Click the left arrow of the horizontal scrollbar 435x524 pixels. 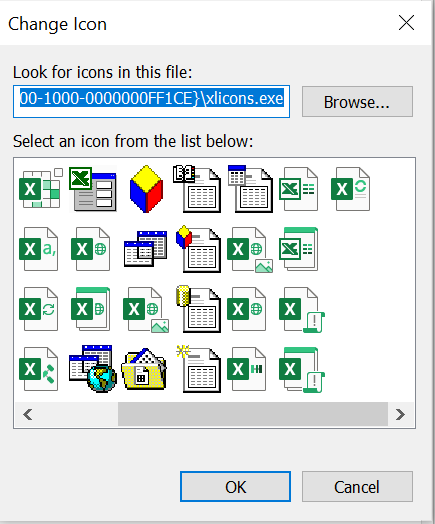coord(28,415)
